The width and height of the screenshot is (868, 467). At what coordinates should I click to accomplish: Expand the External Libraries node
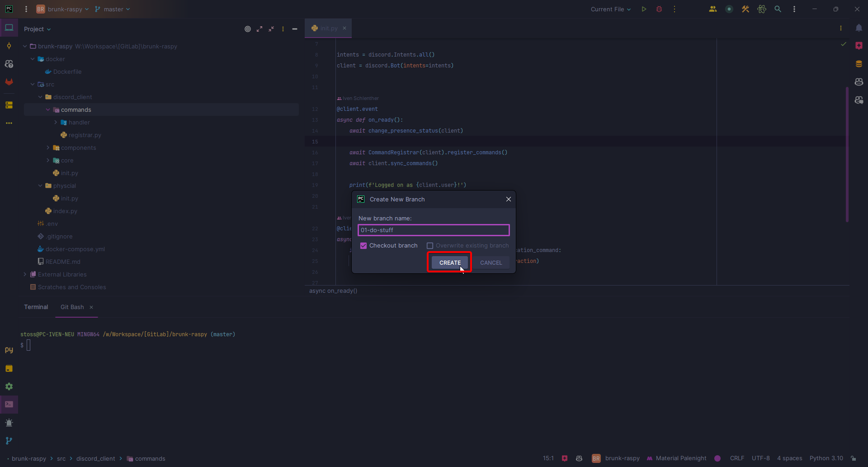[25, 275]
